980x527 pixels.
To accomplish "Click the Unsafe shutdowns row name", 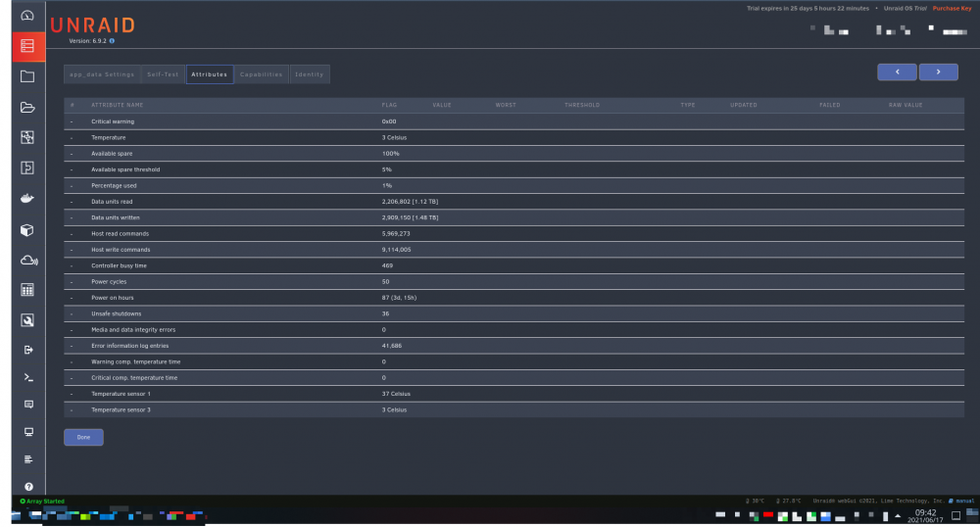I will tap(117, 314).
